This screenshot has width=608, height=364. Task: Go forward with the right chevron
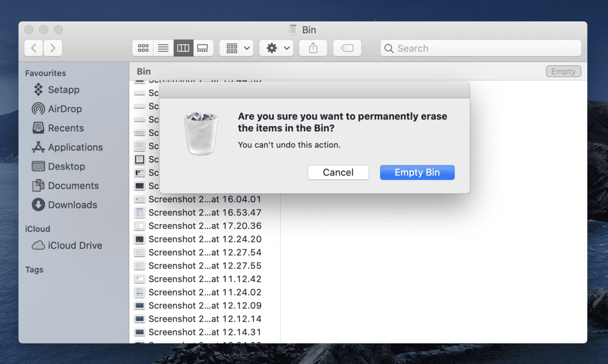click(53, 48)
